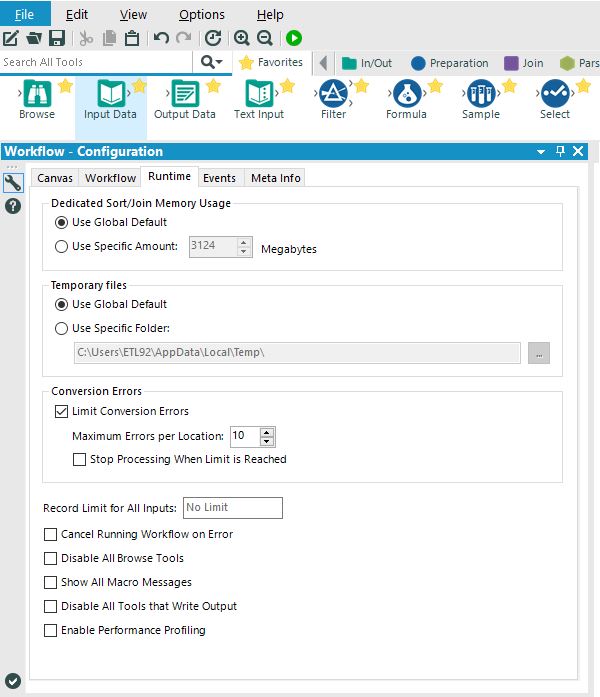This screenshot has height=697, width=600.
Task: Switch to the Events tab
Action: [x=219, y=178]
